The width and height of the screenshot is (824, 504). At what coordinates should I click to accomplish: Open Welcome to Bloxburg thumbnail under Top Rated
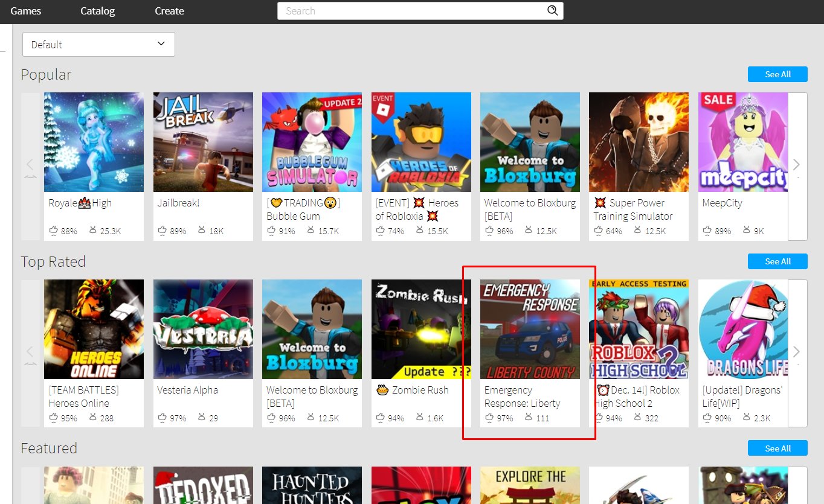click(312, 329)
